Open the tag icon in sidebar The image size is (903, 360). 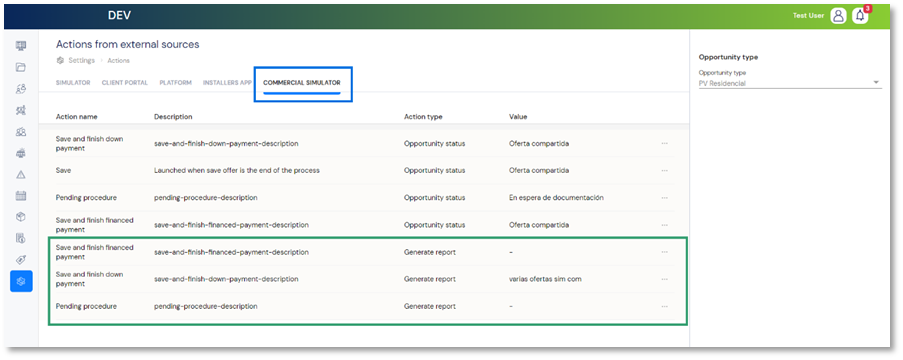click(21, 260)
